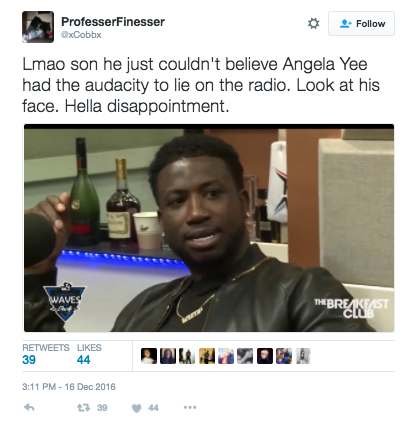Click the like count 44 beside the heart
The width and height of the screenshot is (419, 431).
point(153,408)
